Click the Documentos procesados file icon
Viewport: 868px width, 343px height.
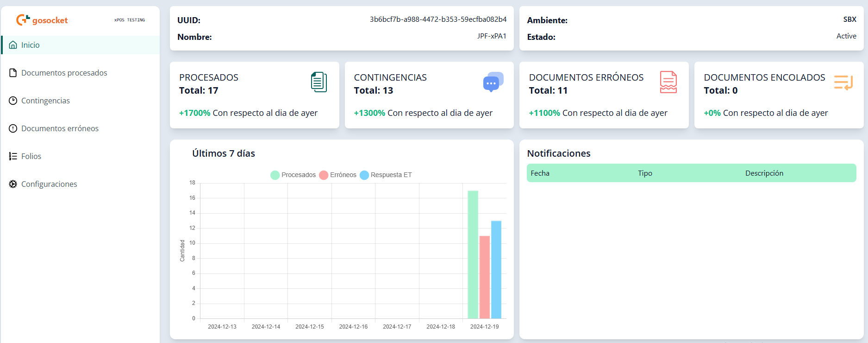click(x=13, y=73)
